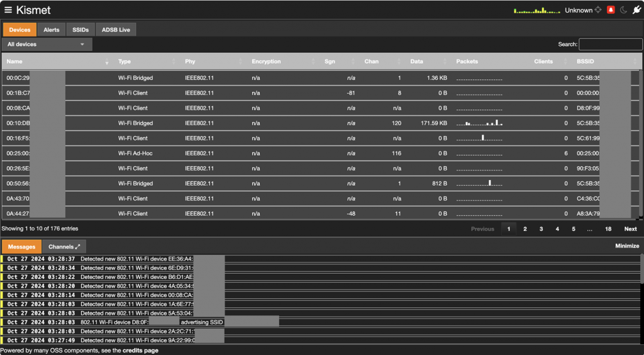Switch to the Devices tab
The width and height of the screenshot is (644, 355).
(x=19, y=30)
